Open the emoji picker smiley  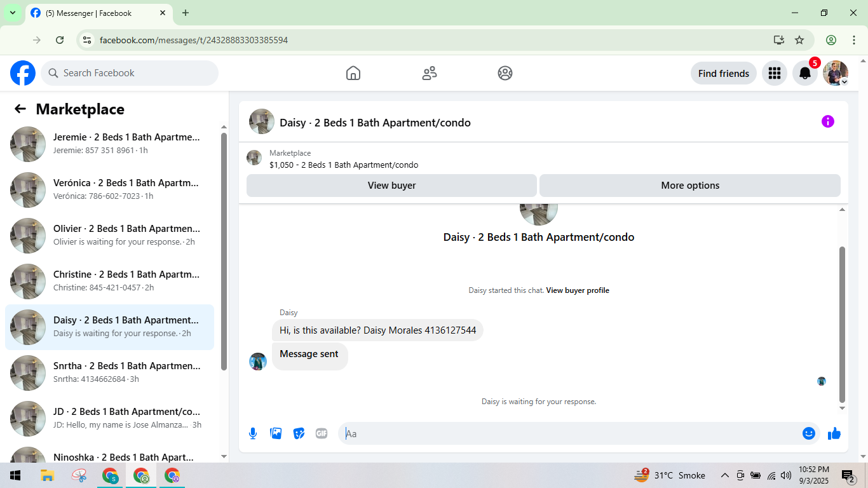coord(809,433)
